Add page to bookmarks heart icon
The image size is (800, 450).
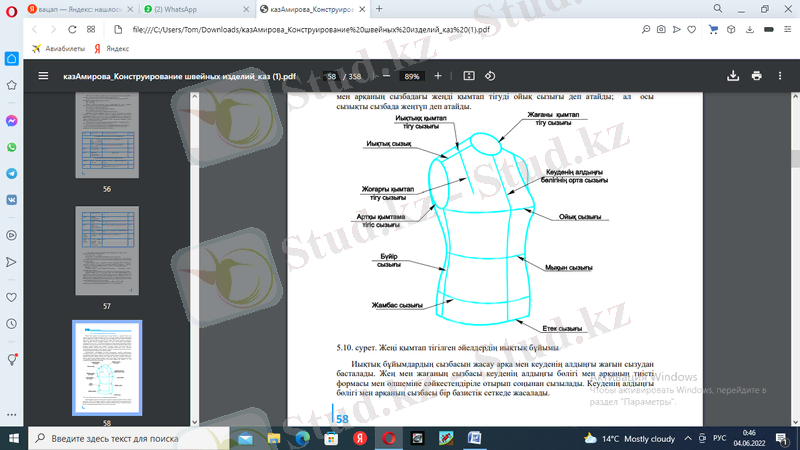point(691,30)
